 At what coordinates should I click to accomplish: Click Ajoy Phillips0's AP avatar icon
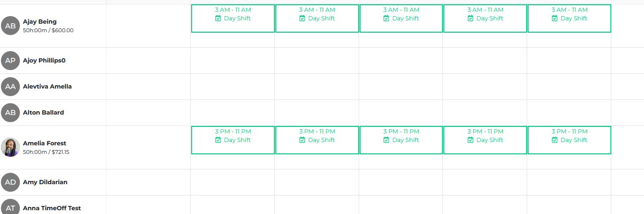pyautogui.click(x=10, y=61)
